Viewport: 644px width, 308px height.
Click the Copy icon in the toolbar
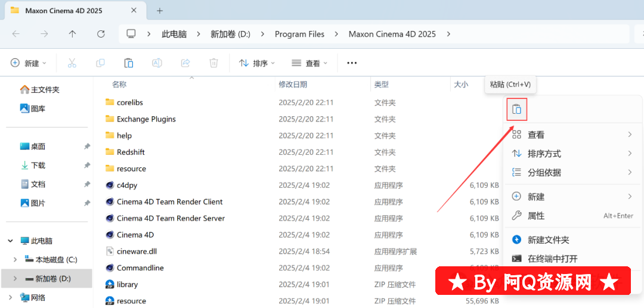[100, 63]
